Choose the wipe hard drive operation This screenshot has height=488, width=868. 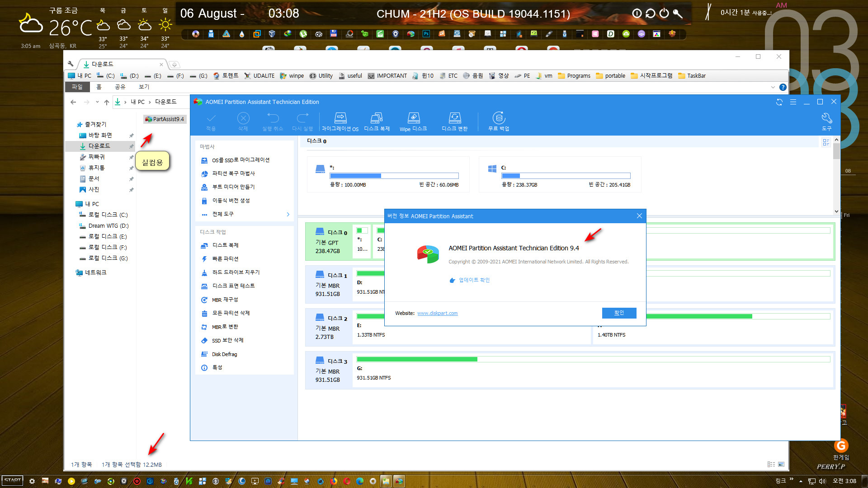coord(236,272)
